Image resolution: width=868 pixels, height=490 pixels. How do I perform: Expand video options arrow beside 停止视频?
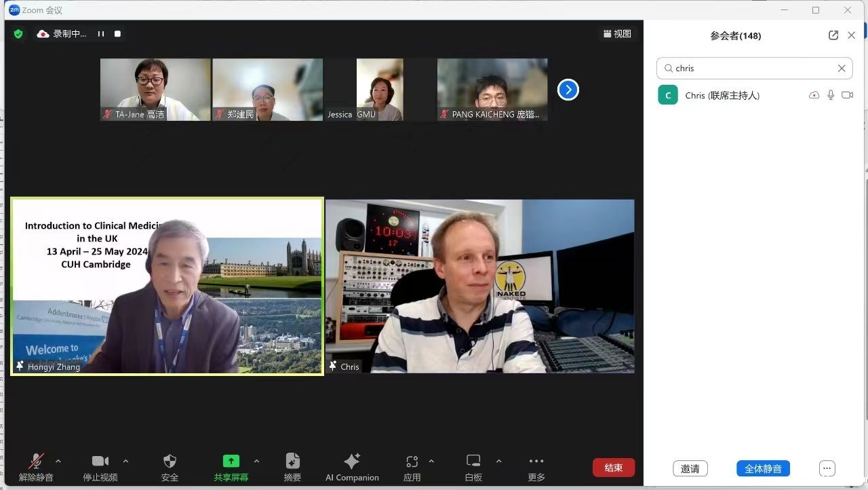point(125,461)
